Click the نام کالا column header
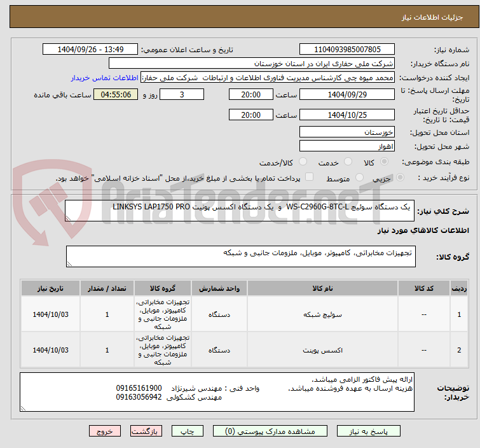Viewport: 480px width, 448px height. [323, 288]
